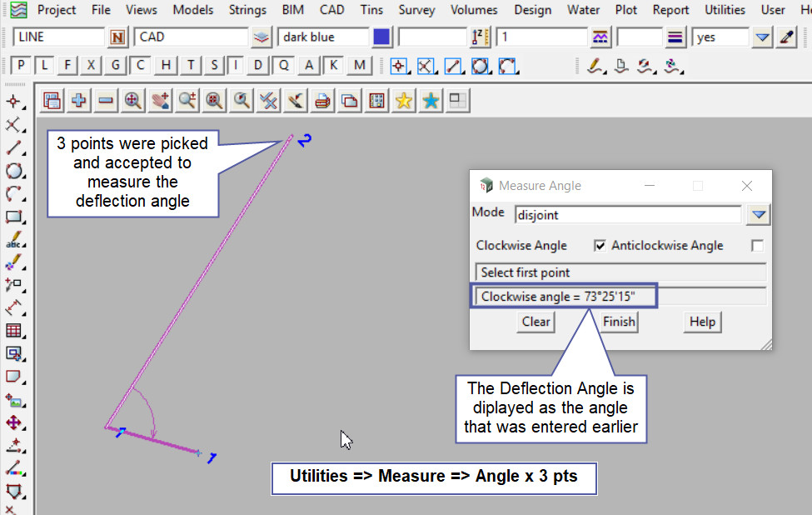This screenshot has height=515, width=812.
Task: Open the CAD model layers selector
Action: 262,37
